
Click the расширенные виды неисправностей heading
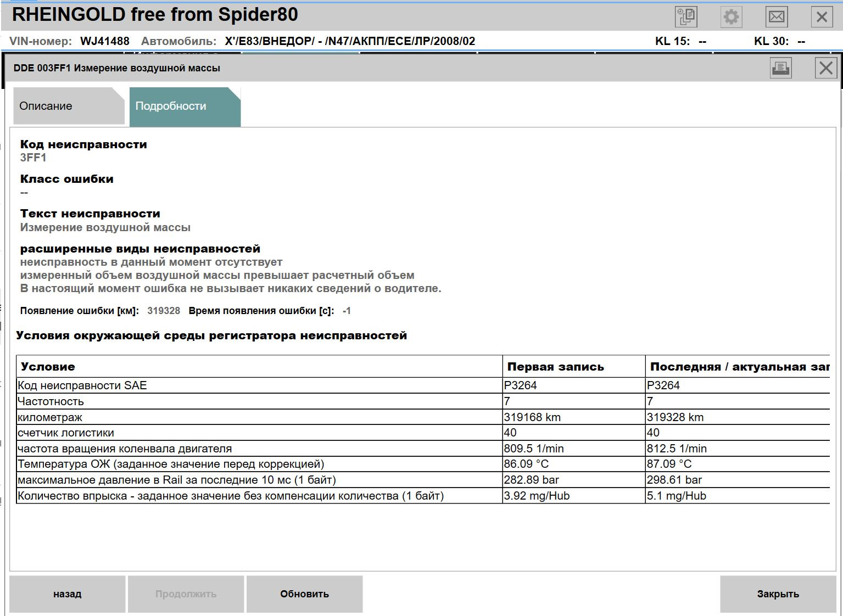(140, 249)
